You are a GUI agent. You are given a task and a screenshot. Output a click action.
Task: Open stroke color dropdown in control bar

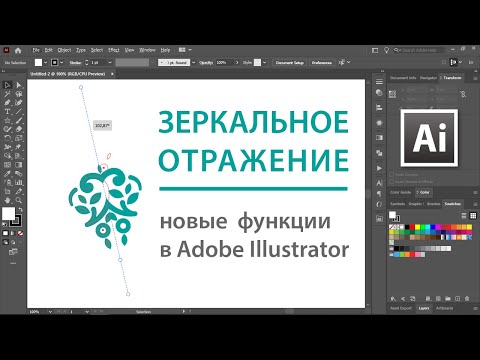click(x=61, y=62)
